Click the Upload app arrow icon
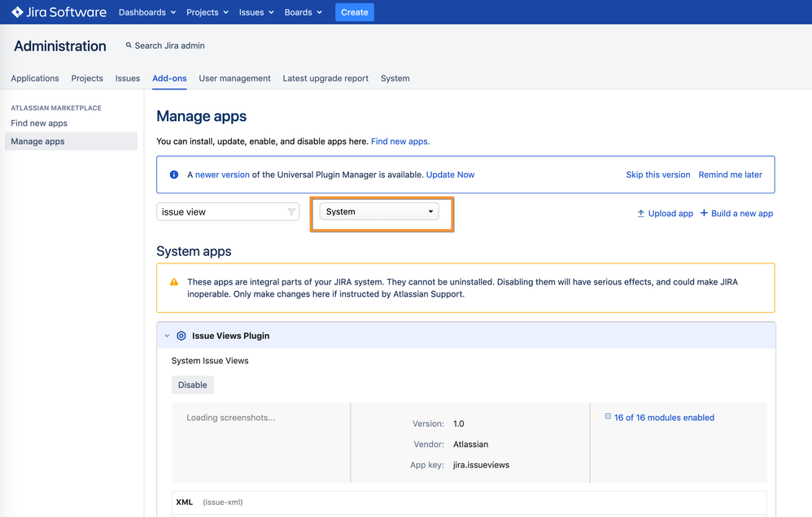This screenshot has width=812, height=517. click(x=641, y=213)
